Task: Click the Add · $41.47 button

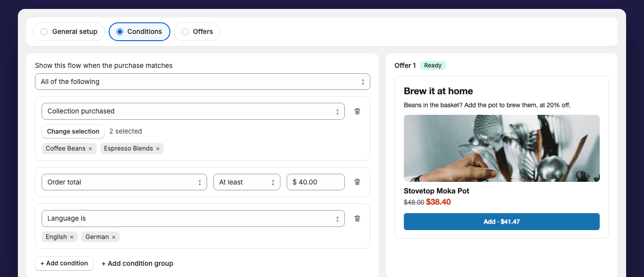Action: (x=502, y=222)
